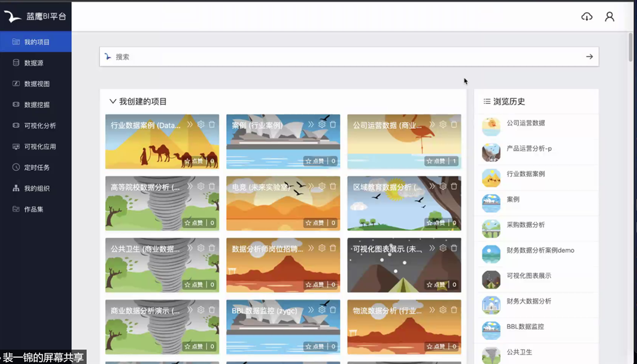Image resolution: width=637 pixels, height=364 pixels.
Task: Click the double-arrow icon on 电竞 card
Action: pyautogui.click(x=311, y=187)
